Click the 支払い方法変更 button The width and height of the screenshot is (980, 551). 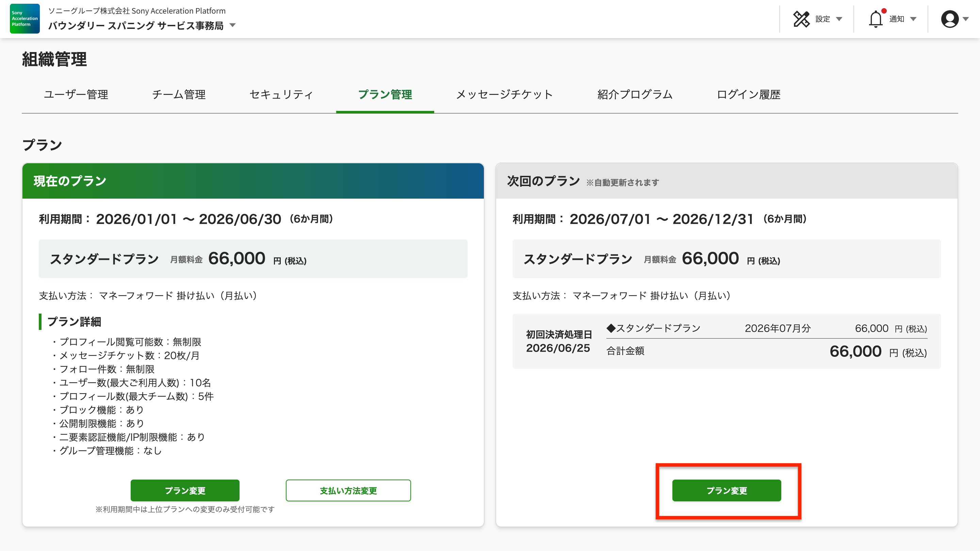[348, 490]
